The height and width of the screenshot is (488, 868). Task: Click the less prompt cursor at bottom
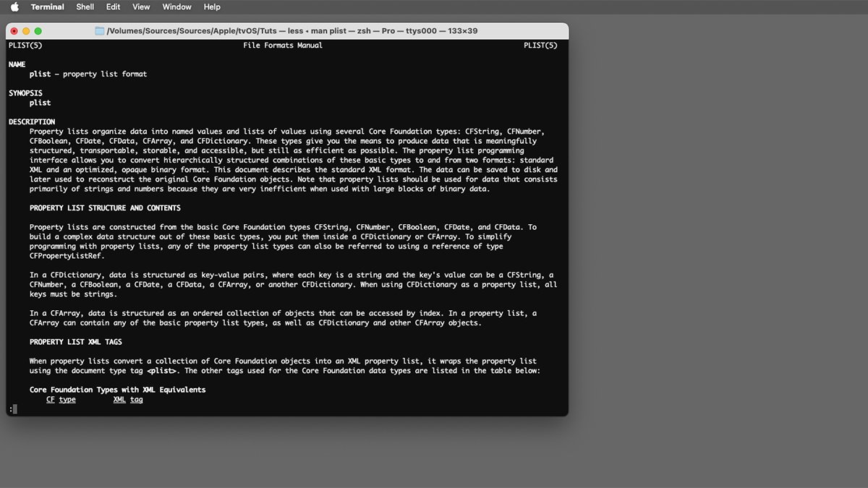pos(14,409)
